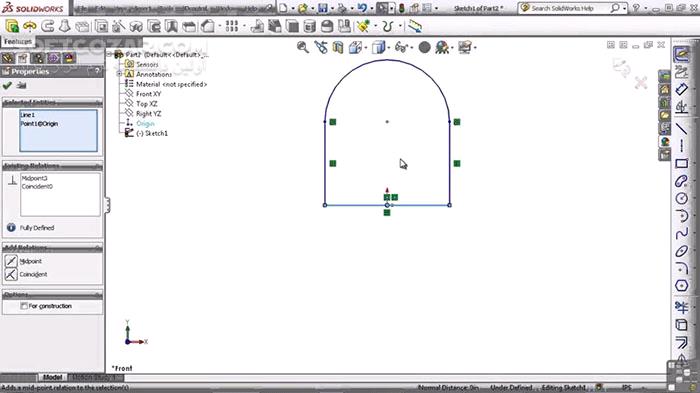Select the Line sketch tool
Image resolution: width=700 pixels, height=393 pixels.
click(681, 129)
